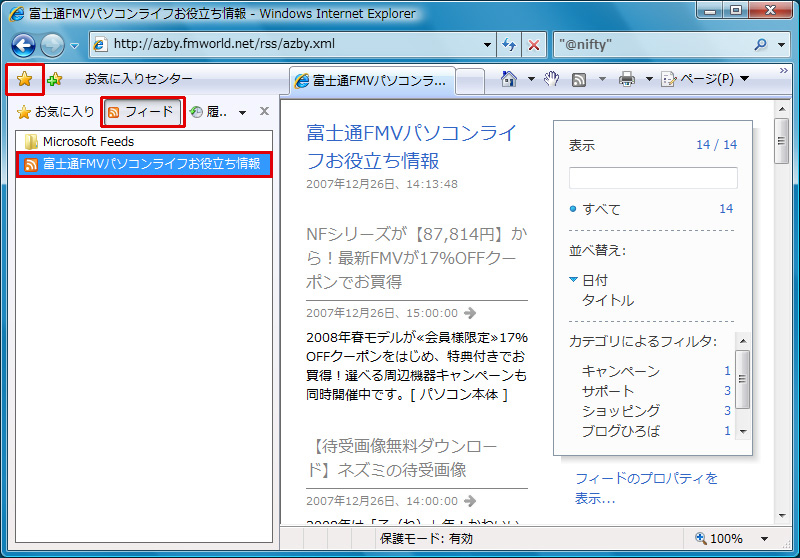Open the NFシリーズが【87,814円】 article link

point(417,258)
